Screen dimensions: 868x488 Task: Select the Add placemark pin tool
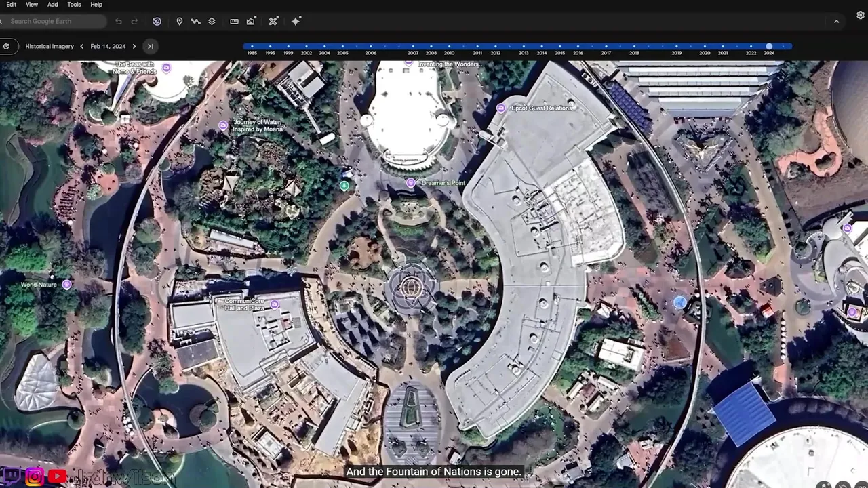click(179, 22)
